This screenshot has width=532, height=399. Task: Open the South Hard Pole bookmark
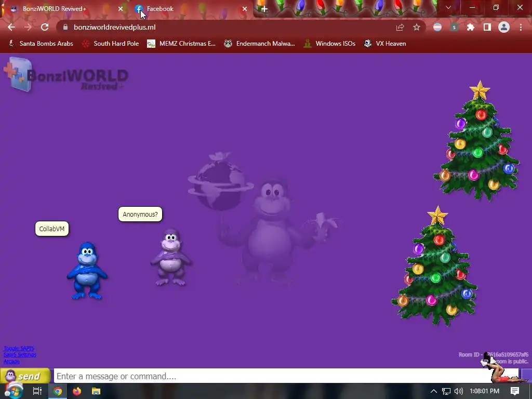pos(110,44)
